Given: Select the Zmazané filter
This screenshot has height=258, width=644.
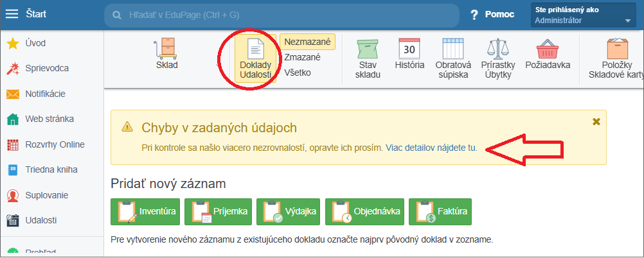Looking at the screenshot, I should 302,57.
